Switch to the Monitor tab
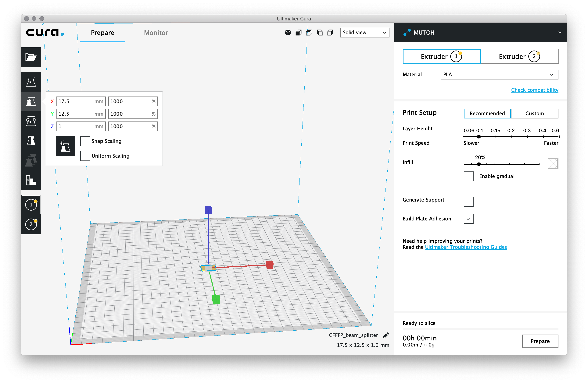Viewport: 588px width, 383px height. pyautogui.click(x=156, y=33)
